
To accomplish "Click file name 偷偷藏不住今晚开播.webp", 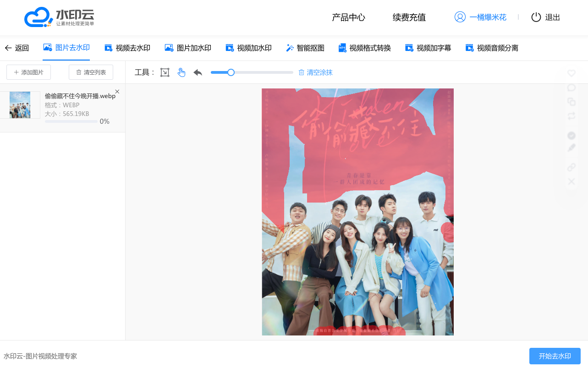I will [x=80, y=96].
